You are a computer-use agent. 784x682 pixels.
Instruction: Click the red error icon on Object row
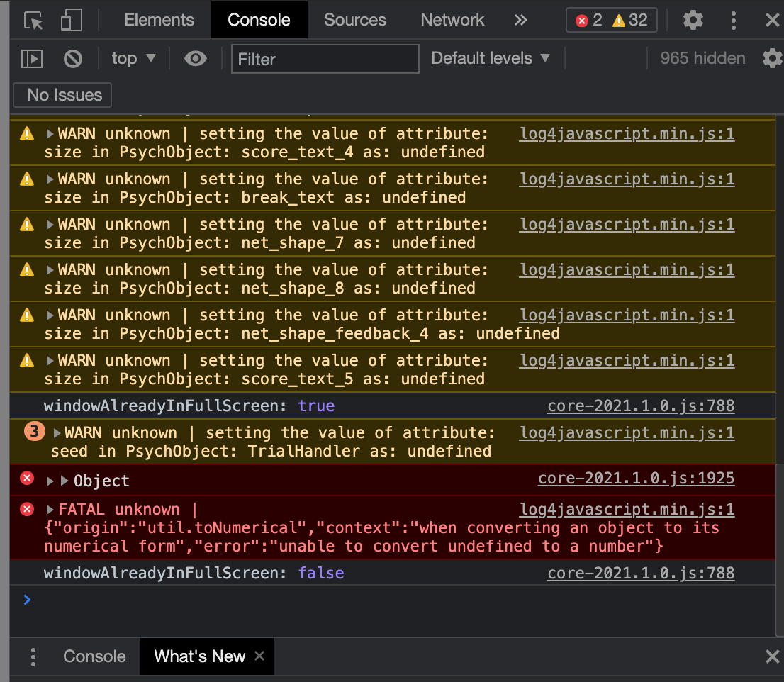[27, 479]
